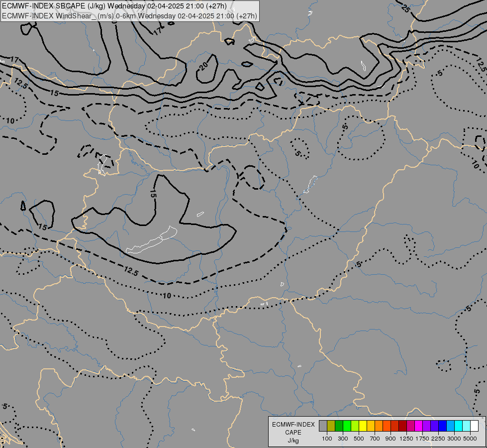Click the legend value '300'
This screenshot has height=448, width=487.
click(x=343, y=439)
